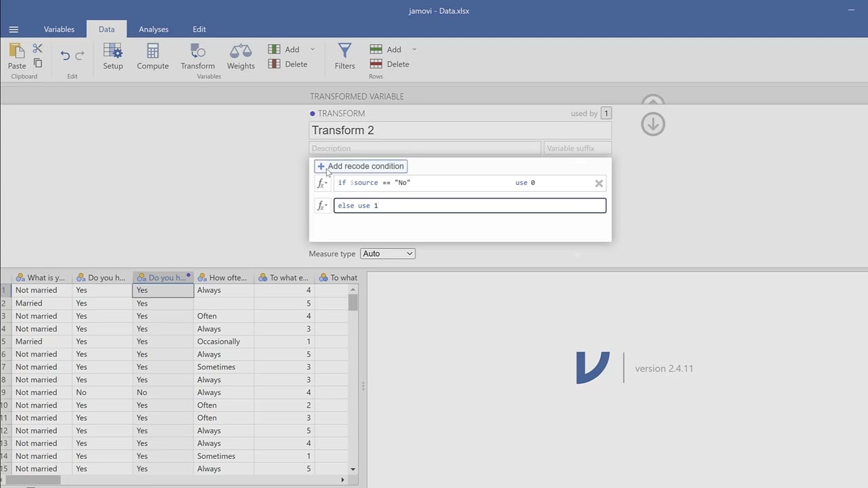This screenshot has height=488, width=868.
Task: Undo the last edit
Action: point(65,56)
